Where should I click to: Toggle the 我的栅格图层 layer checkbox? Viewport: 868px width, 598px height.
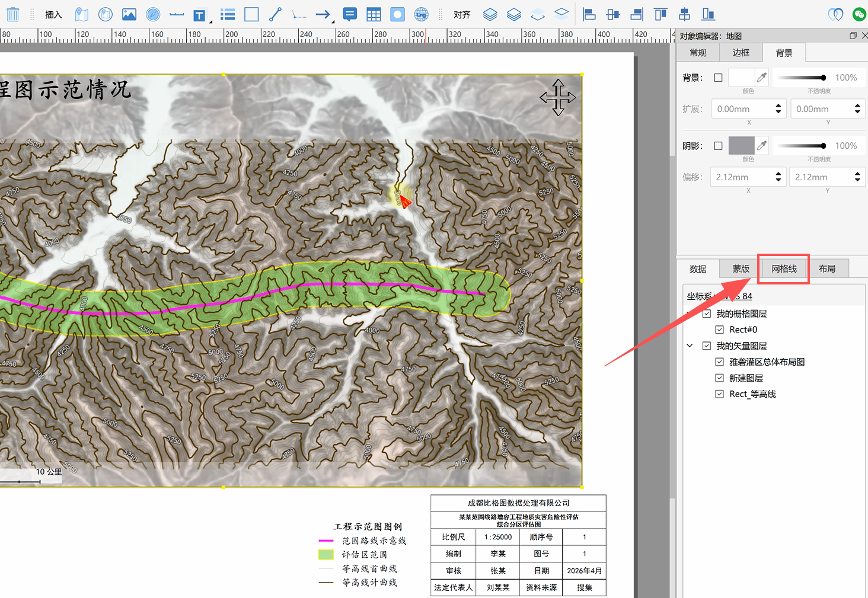[707, 314]
